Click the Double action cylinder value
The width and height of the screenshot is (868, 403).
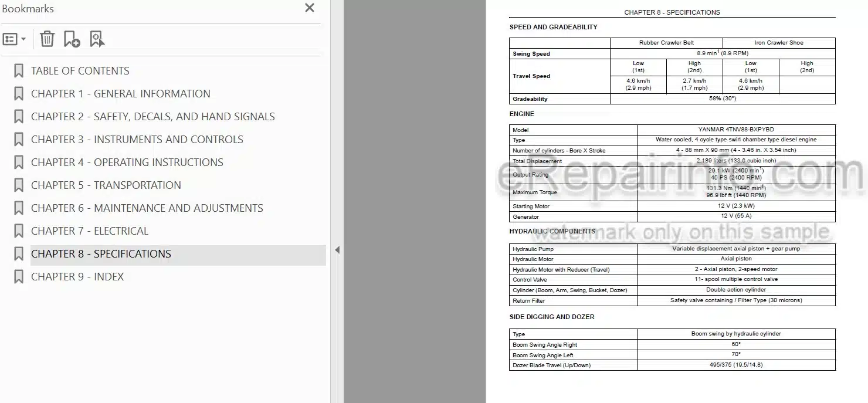point(736,290)
